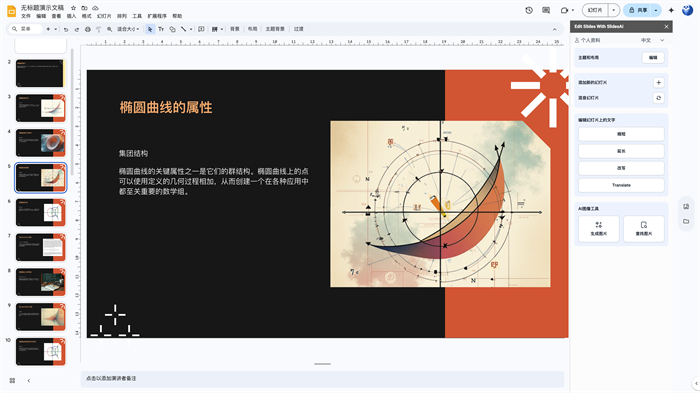
Task: Open the comments history icon
Action: 546,10
